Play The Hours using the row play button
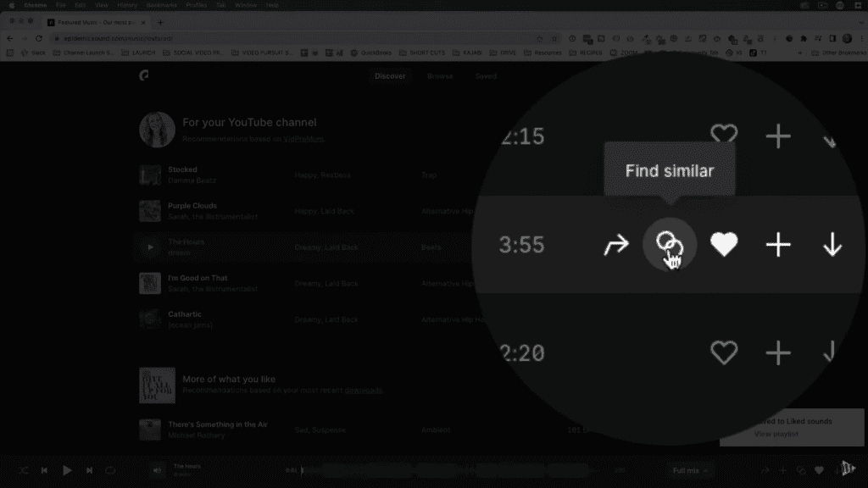 pos(150,247)
